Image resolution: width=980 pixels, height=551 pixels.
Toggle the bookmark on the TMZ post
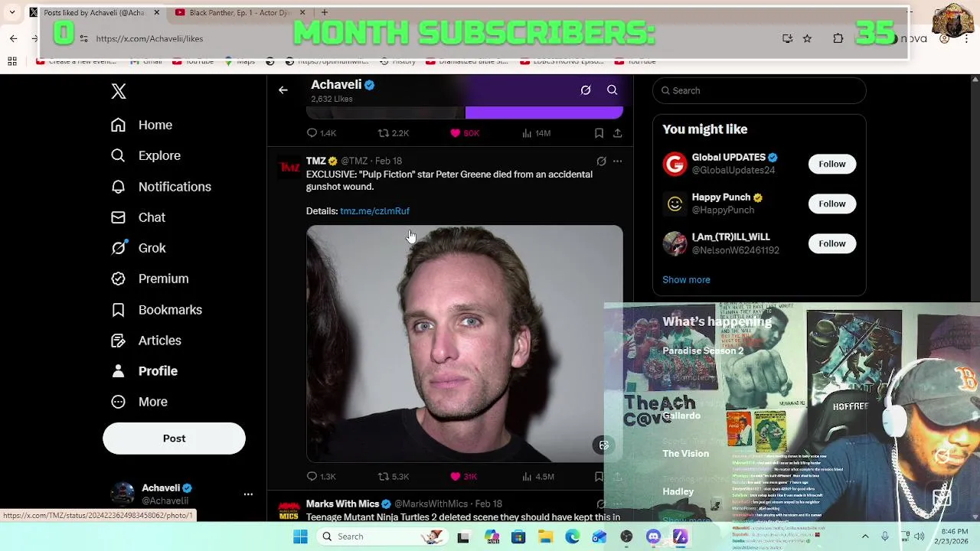click(x=599, y=477)
